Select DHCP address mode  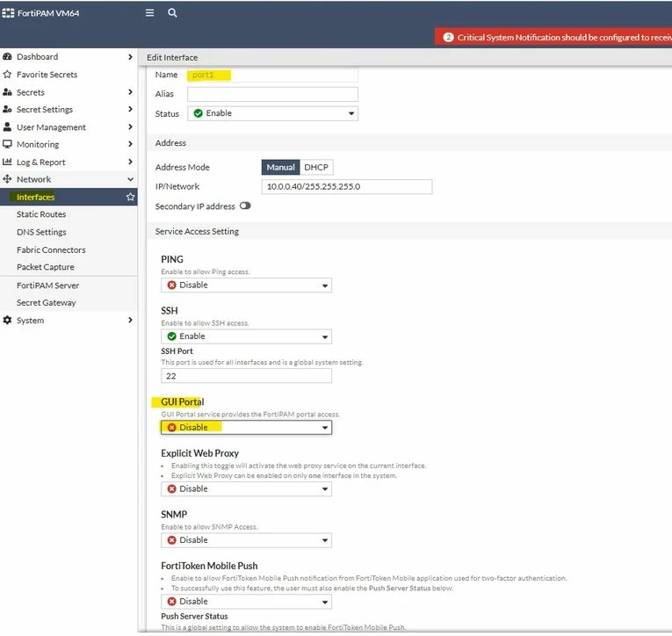click(316, 167)
